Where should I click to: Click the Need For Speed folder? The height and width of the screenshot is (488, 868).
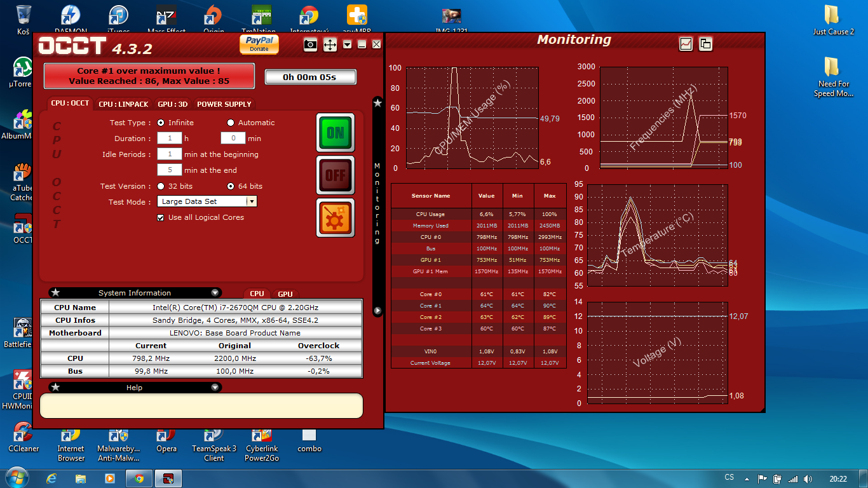point(832,76)
